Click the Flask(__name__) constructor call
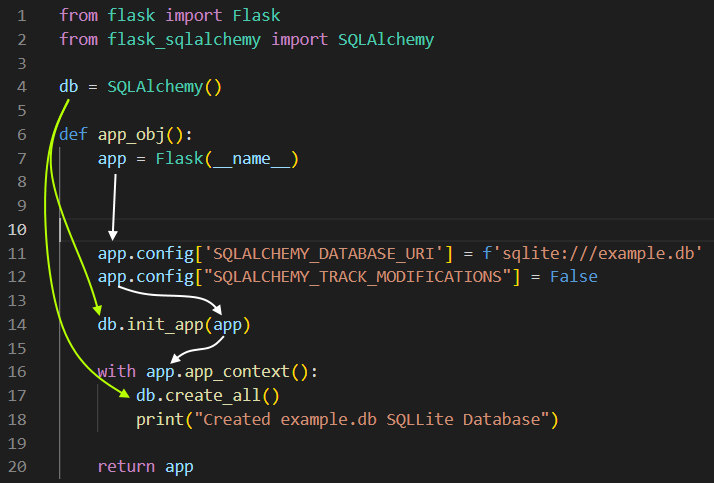Screen dimensions: 714x483 227,158
